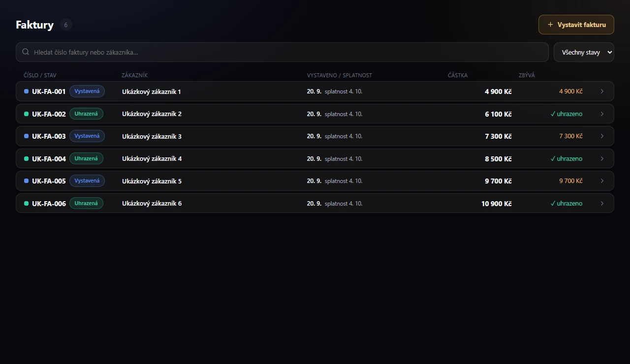Click customer Ukázkový zákazník 5
This screenshot has height=364, width=630.
coord(152,181)
